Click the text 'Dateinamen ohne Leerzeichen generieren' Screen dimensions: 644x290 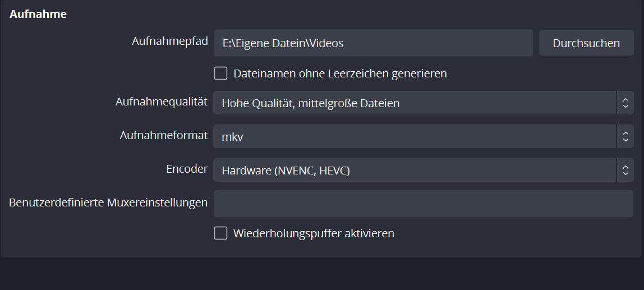click(x=340, y=73)
